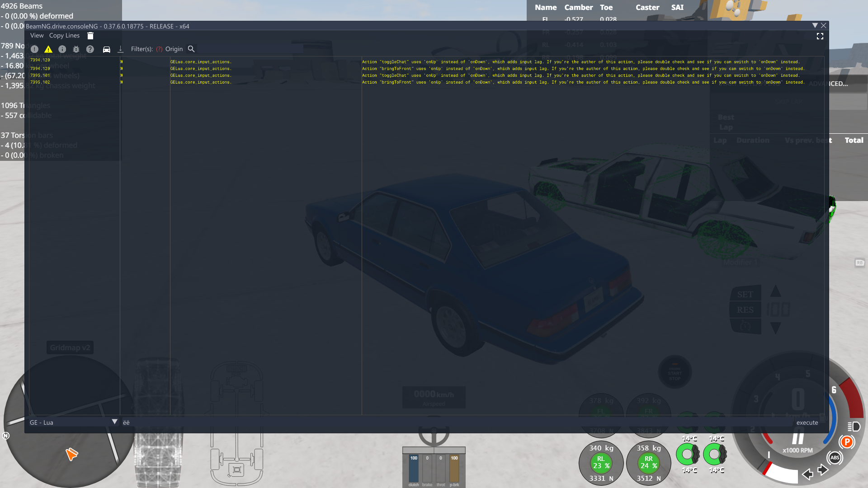Click the console title bar collapse triangle
The image size is (868, 488).
[x=815, y=26]
